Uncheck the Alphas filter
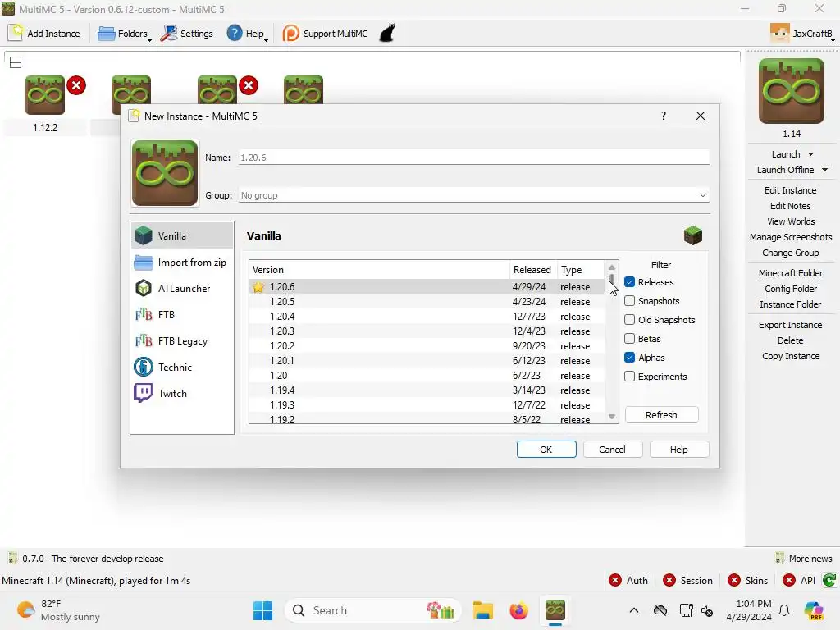The image size is (840, 630). [629, 358]
